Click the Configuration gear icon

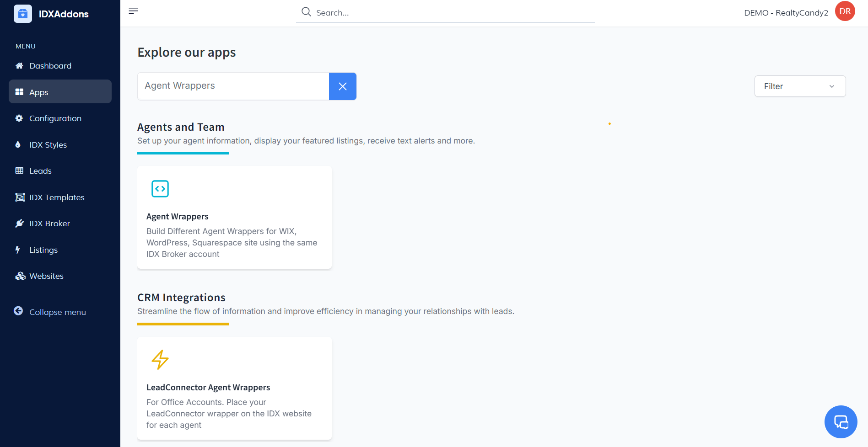(x=19, y=118)
